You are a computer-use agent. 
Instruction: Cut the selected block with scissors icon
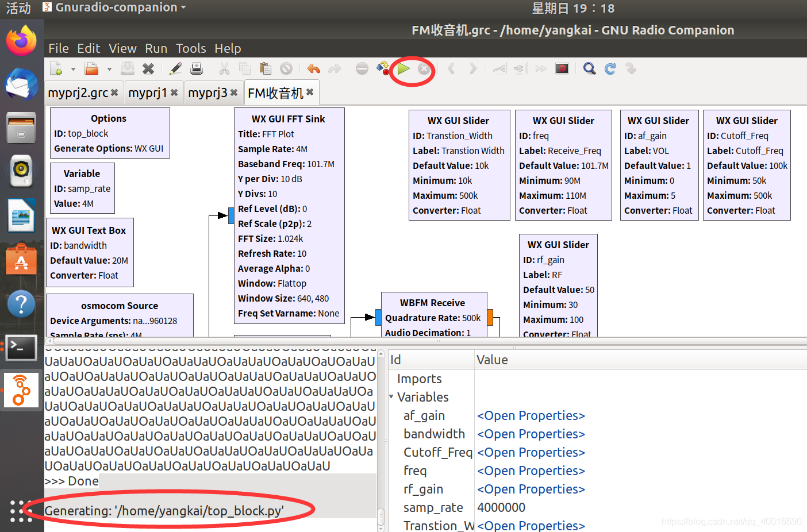(224, 69)
